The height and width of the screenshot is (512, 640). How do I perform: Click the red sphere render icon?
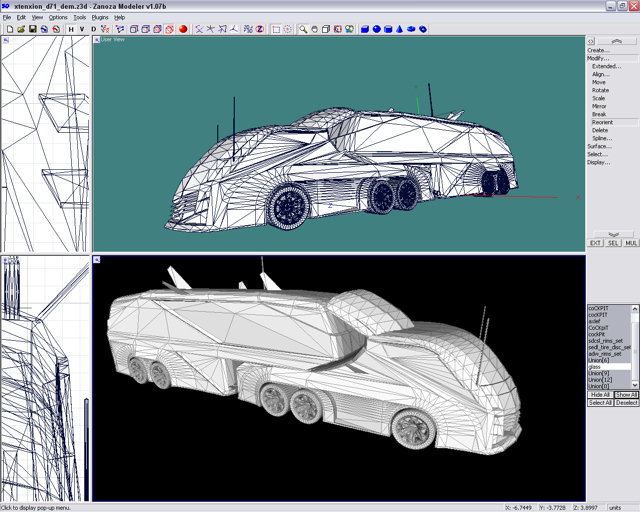183,29
